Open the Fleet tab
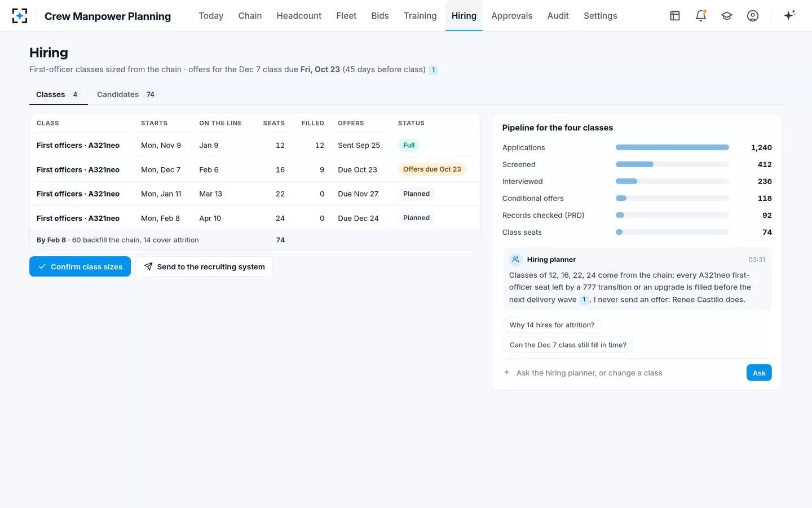 (346, 16)
